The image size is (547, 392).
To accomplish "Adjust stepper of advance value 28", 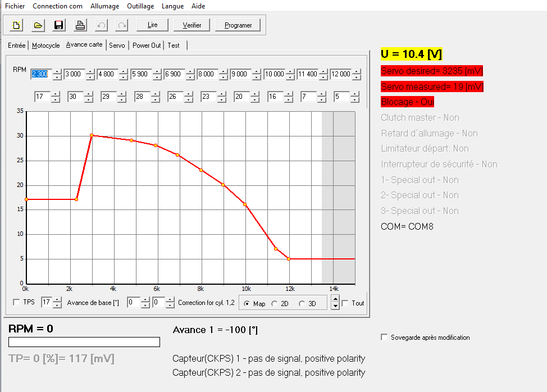I will (155, 97).
